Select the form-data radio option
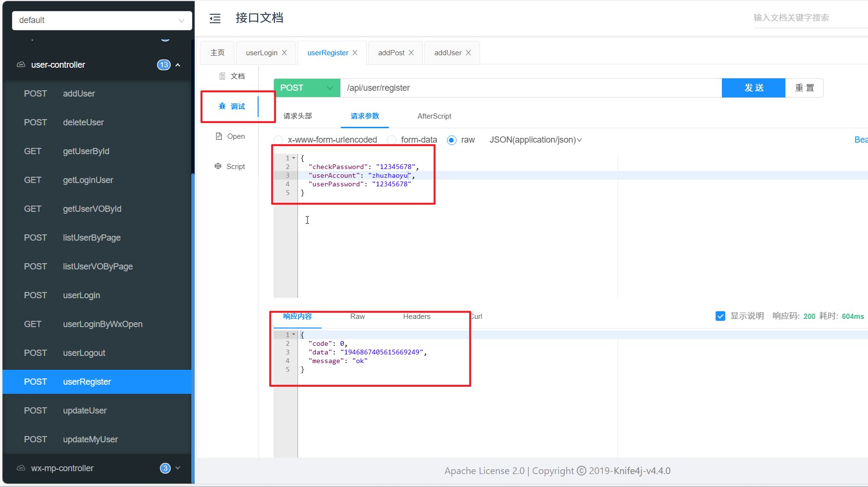Screen dimensions: 868x487 point(392,140)
